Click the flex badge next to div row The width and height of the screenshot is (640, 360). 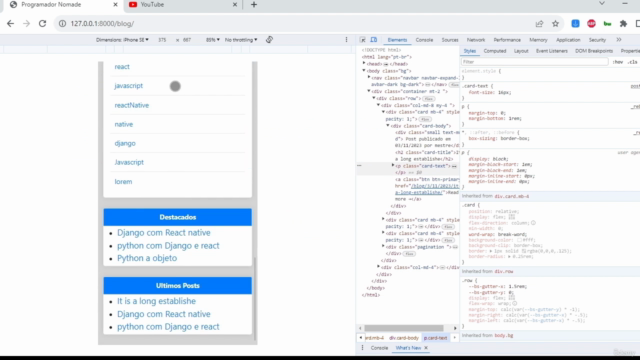pyautogui.click(x=428, y=99)
